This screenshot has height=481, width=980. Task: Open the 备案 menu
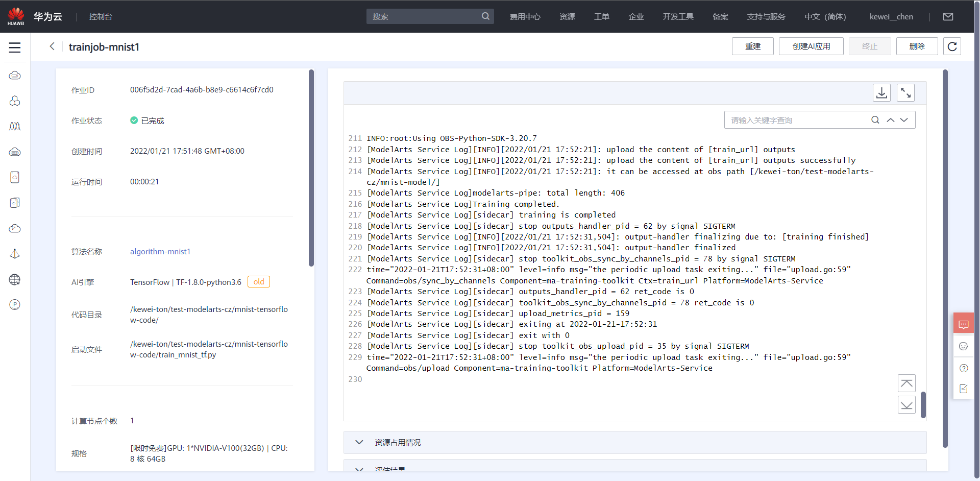[x=720, y=16]
